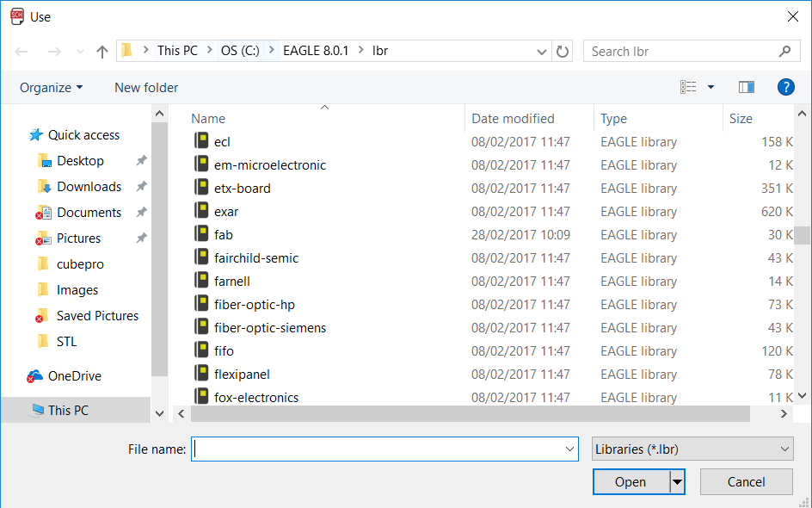Click the search magnifier icon

(x=784, y=52)
